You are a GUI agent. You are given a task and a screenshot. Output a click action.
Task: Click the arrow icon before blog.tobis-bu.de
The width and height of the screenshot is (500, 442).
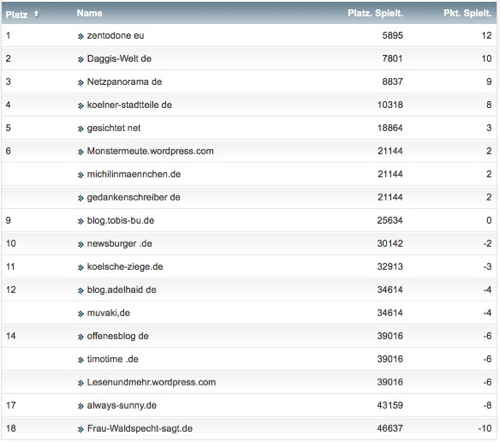[x=80, y=221]
